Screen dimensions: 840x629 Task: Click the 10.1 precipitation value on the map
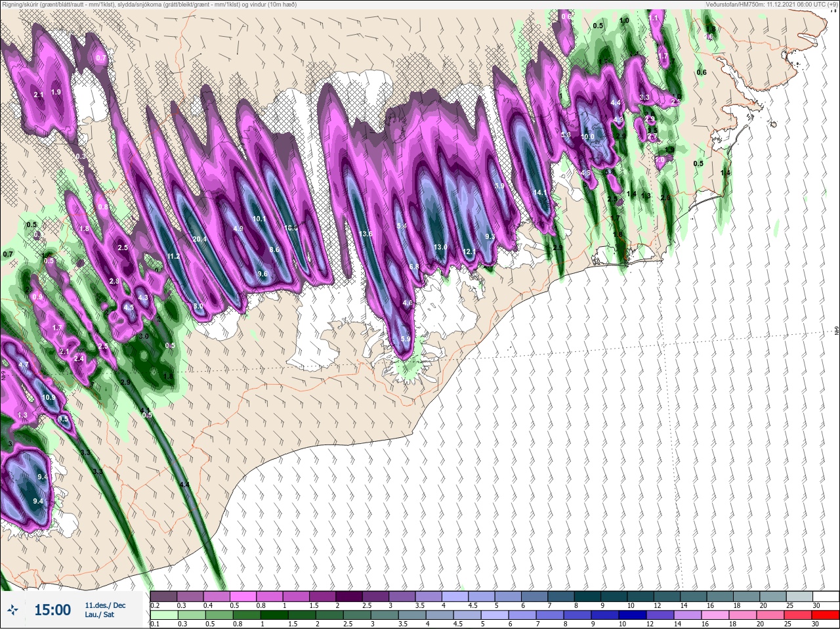pos(259,219)
